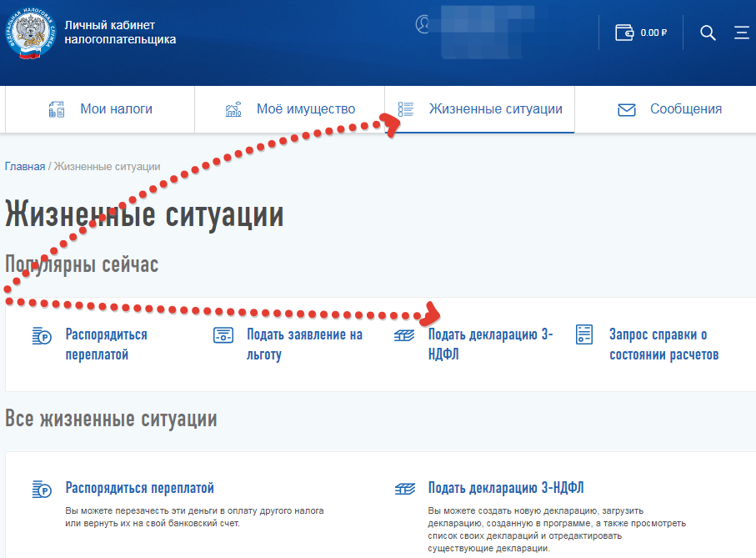This screenshot has width=756, height=558.
Task: Click the house icon beside Моё имущество
Action: click(x=235, y=108)
